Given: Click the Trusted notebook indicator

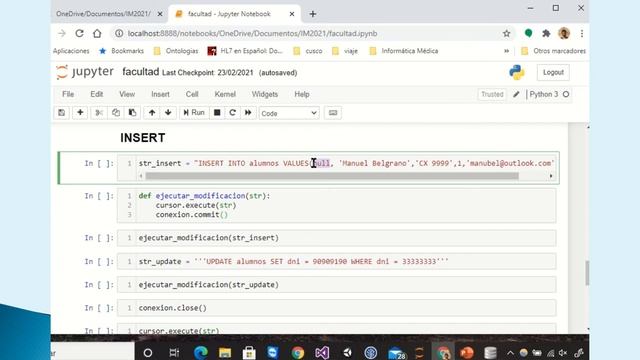Looking at the screenshot, I should pos(492,94).
